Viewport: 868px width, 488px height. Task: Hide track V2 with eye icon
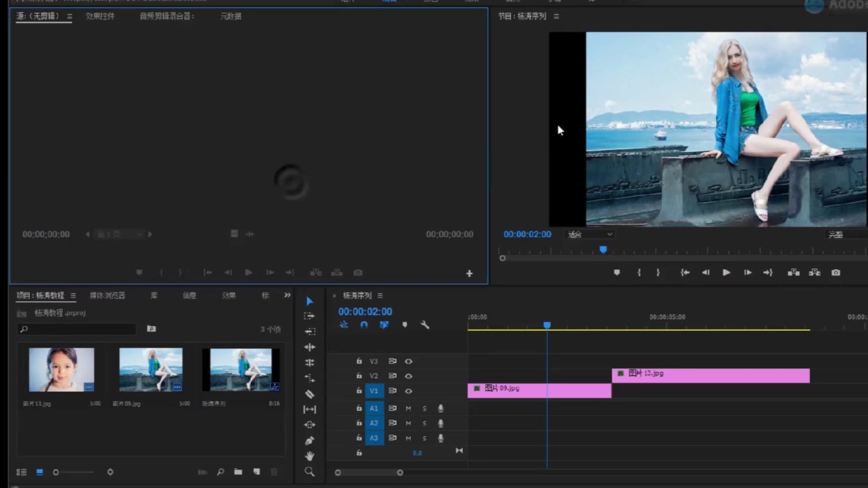tap(409, 376)
